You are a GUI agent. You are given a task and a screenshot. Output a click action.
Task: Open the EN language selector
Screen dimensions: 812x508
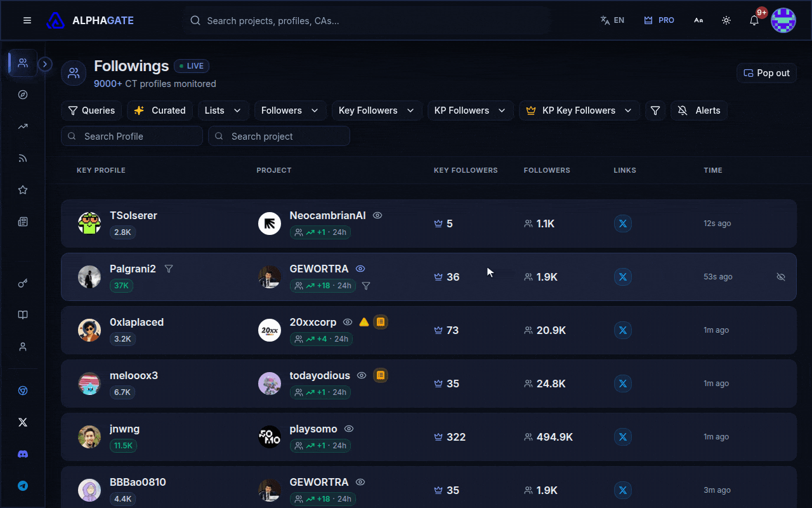(x=612, y=20)
